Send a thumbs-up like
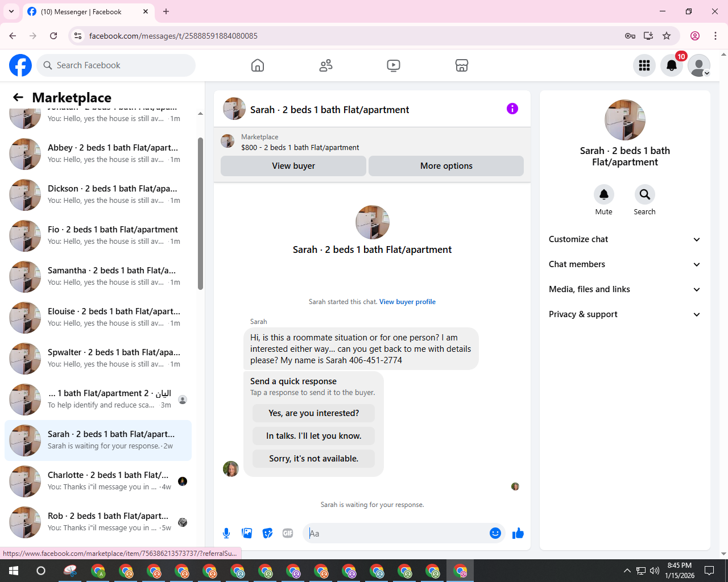 tap(518, 533)
